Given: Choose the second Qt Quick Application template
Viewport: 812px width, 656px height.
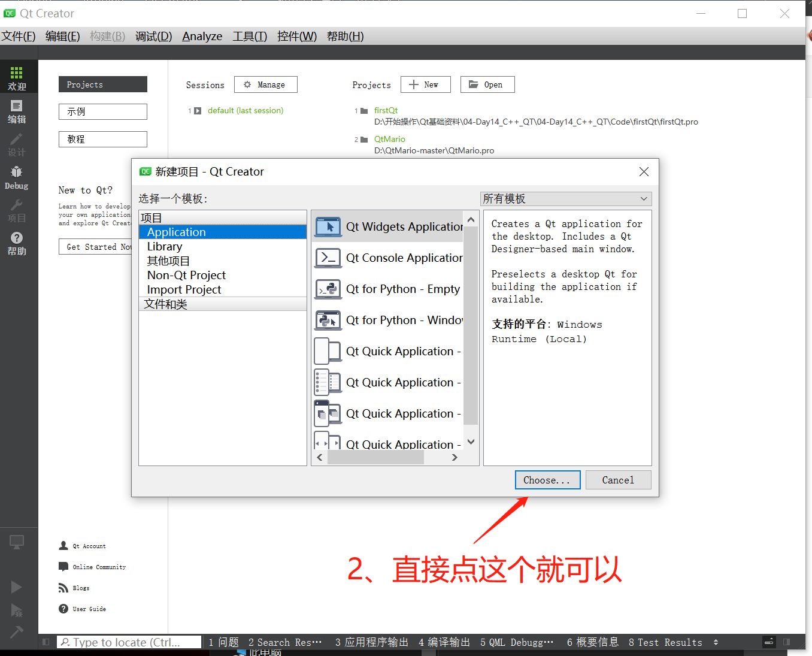Looking at the screenshot, I should 388,382.
